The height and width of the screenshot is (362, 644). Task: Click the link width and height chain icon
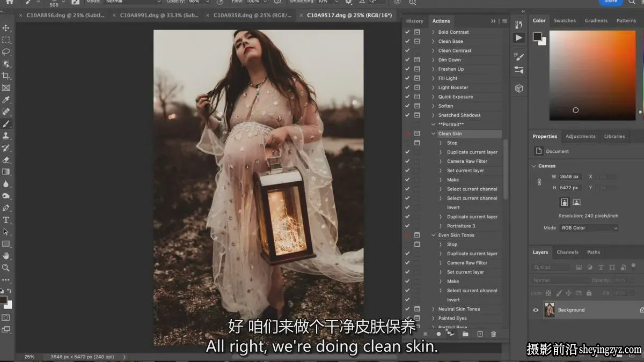[x=539, y=182]
